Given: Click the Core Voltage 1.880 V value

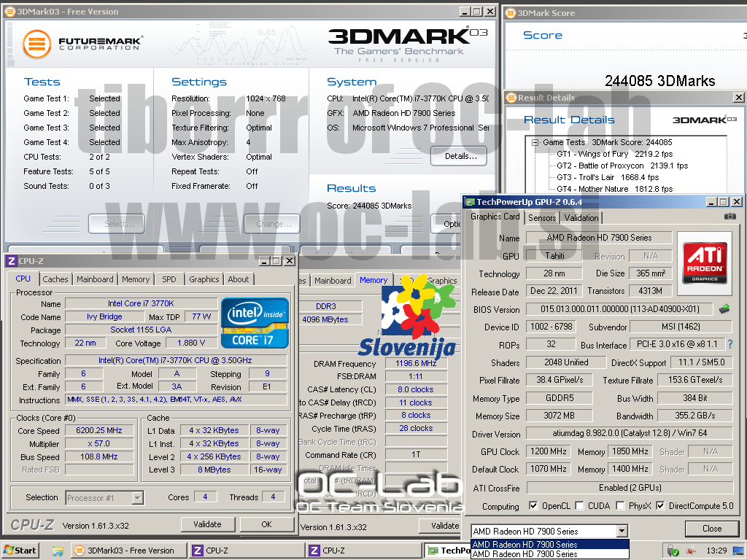Looking at the screenshot, I should [191, 343].
